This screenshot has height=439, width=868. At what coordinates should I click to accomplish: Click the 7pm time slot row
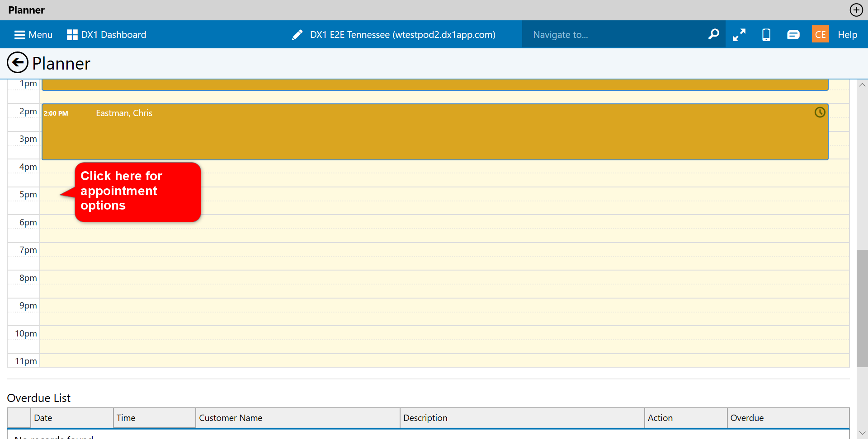pyautogui.click(x=444, y=256)
